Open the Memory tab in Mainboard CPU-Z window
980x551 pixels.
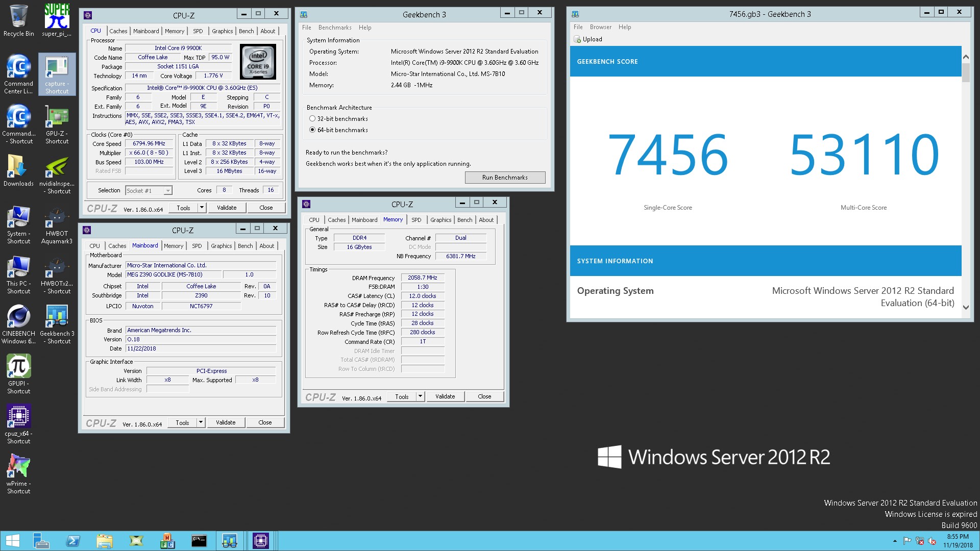pyautogui.click(x=174, y=246)
